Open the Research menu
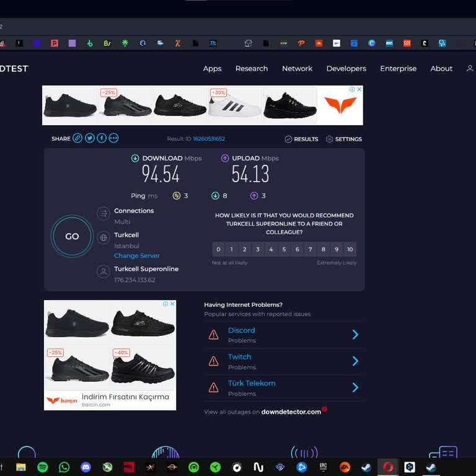 (252, 69)
